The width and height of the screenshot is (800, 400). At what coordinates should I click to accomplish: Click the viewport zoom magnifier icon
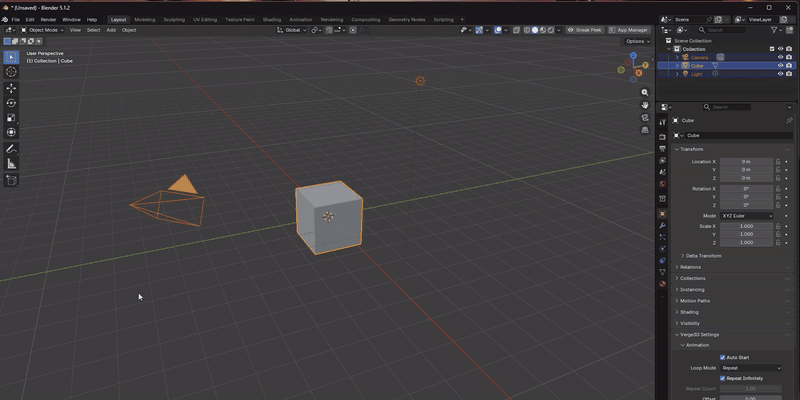click(x=645, y=93)
